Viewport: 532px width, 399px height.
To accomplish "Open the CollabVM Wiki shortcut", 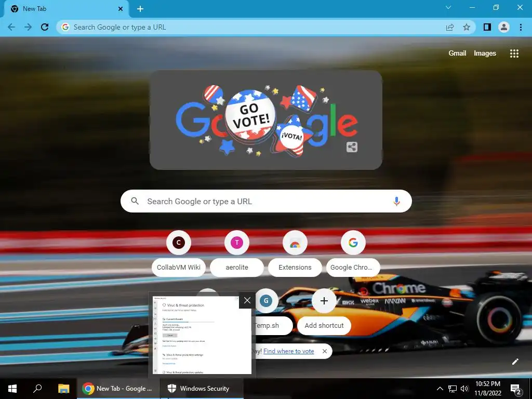I will 179,254.
